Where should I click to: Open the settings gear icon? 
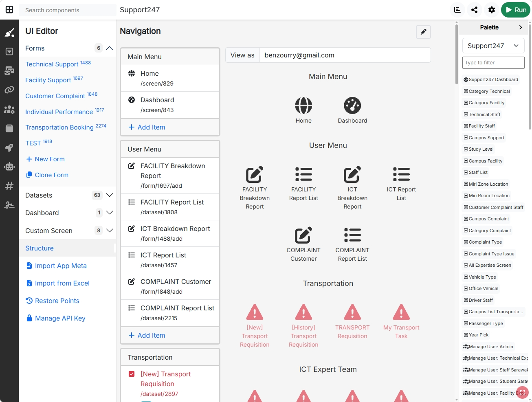[492, 10]
